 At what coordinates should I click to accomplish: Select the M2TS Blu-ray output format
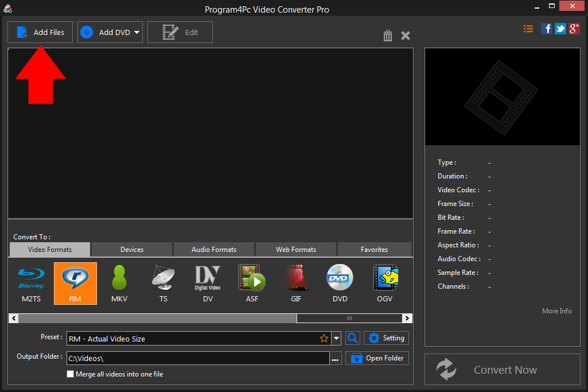[x=30, y=283]
